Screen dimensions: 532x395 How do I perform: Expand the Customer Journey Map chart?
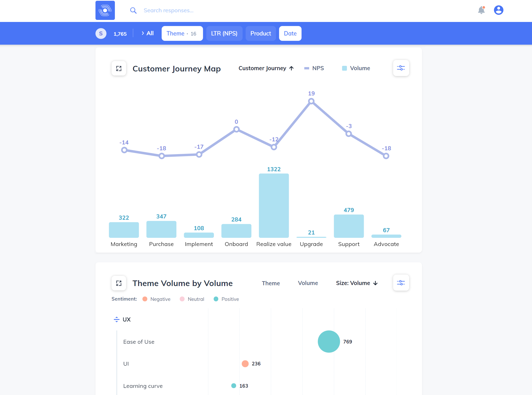tap(119, 68)
